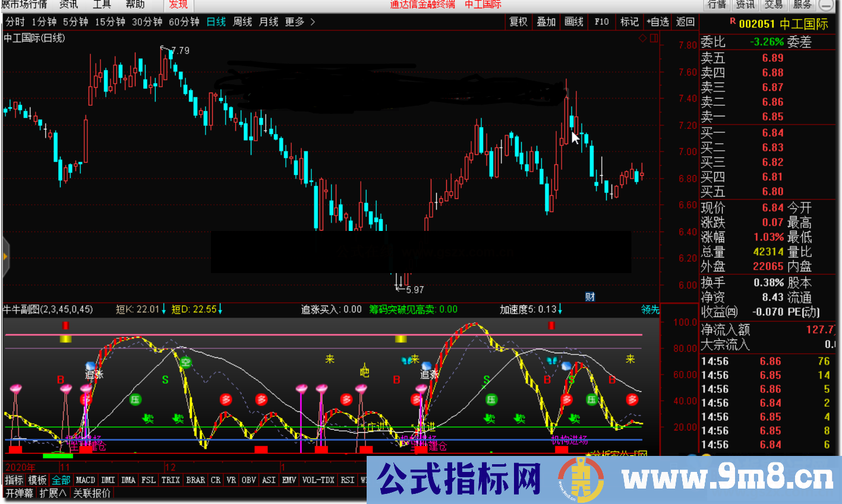
Task: Select the 画线 drawing tool
Action: (x=573, y=21)
